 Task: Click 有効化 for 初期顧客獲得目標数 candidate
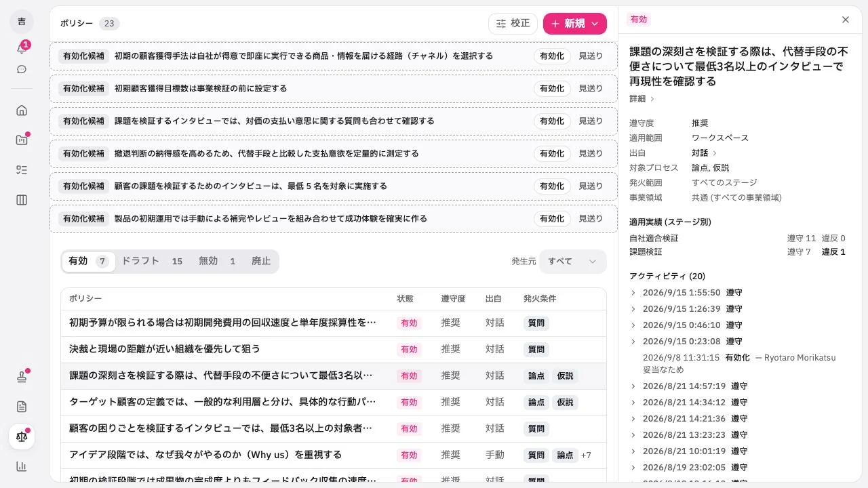point(552,89)
